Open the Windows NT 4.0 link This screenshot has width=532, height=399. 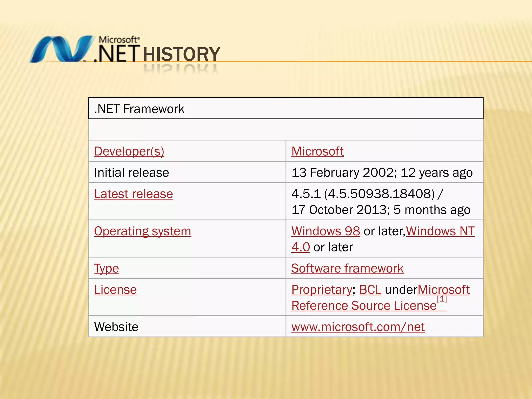click(x=440, y=231)
